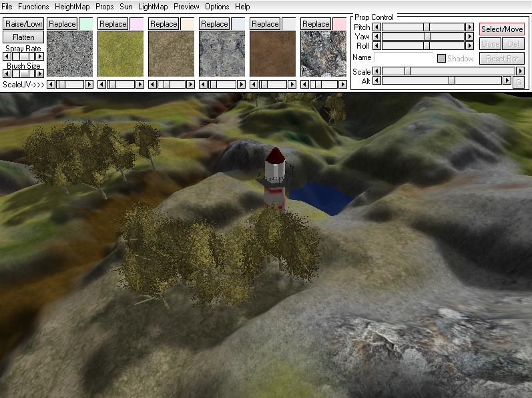Click the salmon pink swatch beside last Replace

point(340,24)
